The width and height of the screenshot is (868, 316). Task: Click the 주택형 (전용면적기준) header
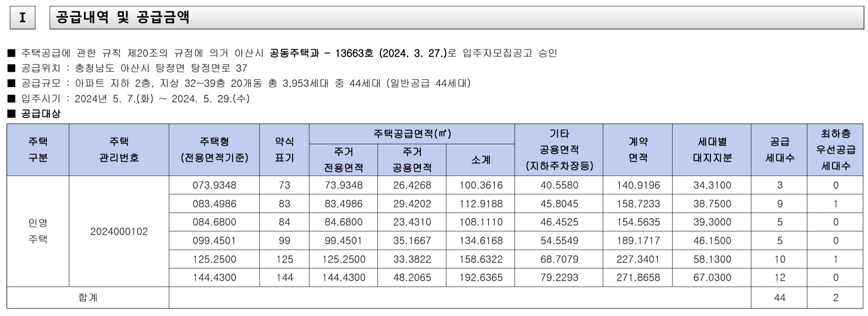tap(214, 150)
